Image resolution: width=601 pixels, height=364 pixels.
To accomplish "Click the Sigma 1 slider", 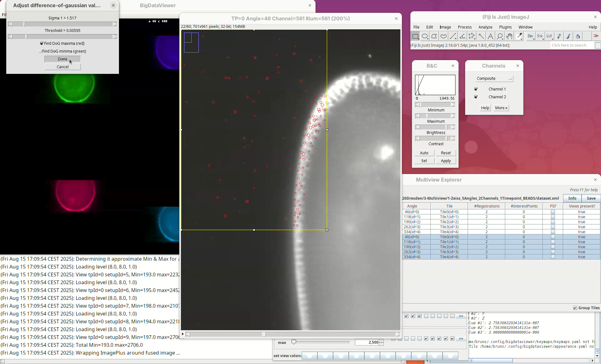I will pyautogui.click(x=63, y=24).
